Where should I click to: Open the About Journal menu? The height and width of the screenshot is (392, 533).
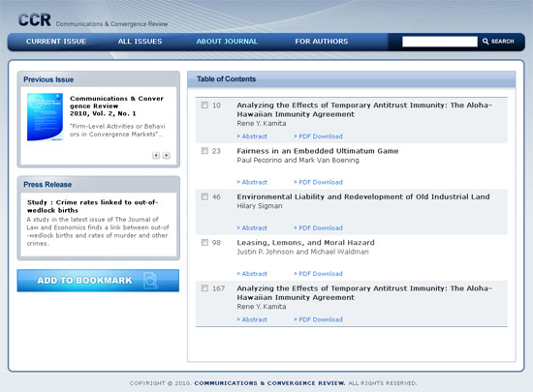227,42
